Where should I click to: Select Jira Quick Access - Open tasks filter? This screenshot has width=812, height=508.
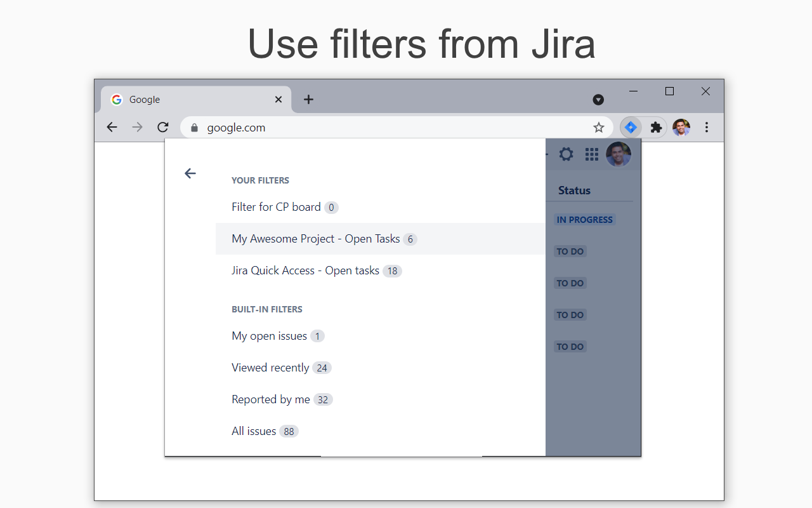point(381,271)
